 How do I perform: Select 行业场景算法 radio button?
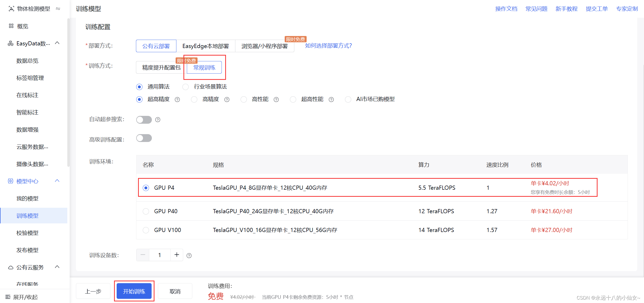pyautogui.click(x=186, y=87)
